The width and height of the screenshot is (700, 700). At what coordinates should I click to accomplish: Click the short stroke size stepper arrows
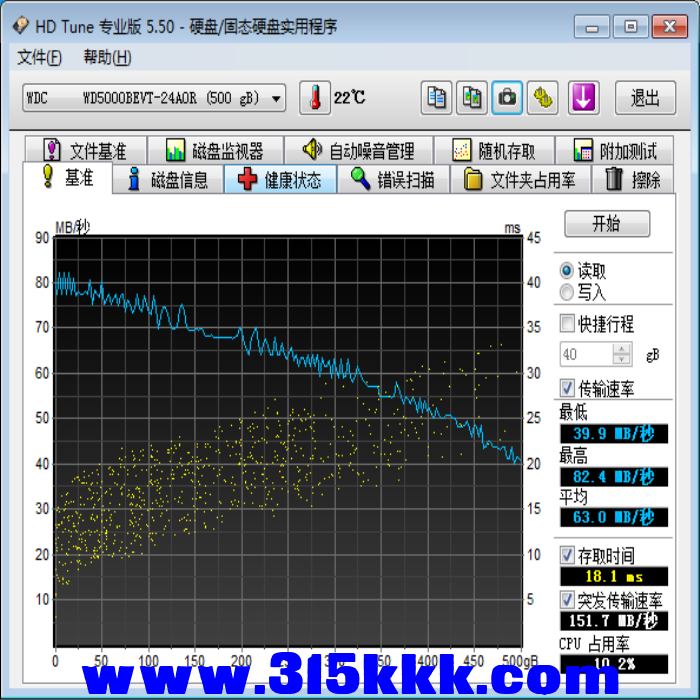tap(622, 354)
